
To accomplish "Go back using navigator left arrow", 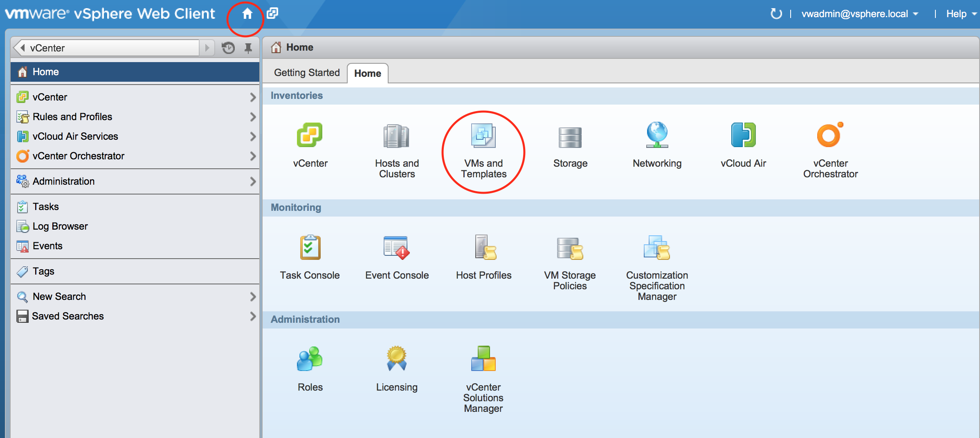I will (23, 48).
